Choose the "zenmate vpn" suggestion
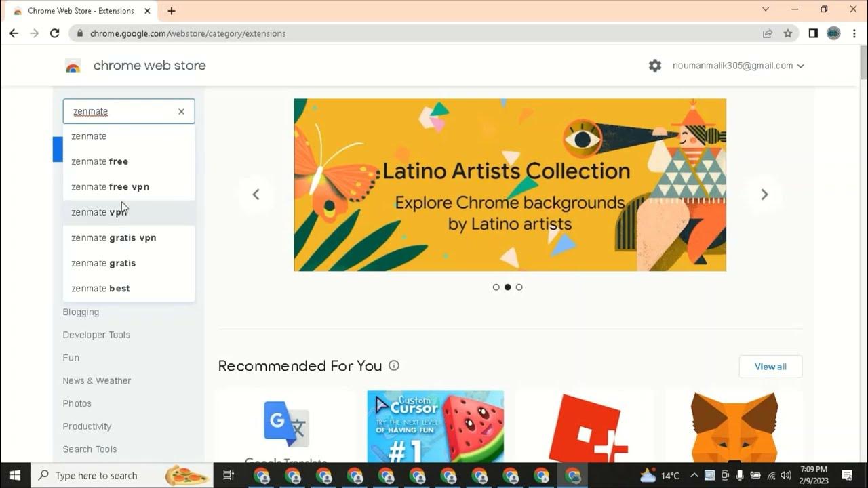Image resolution: width=868 pixels, height=488 pixels. tap(129, 212)
